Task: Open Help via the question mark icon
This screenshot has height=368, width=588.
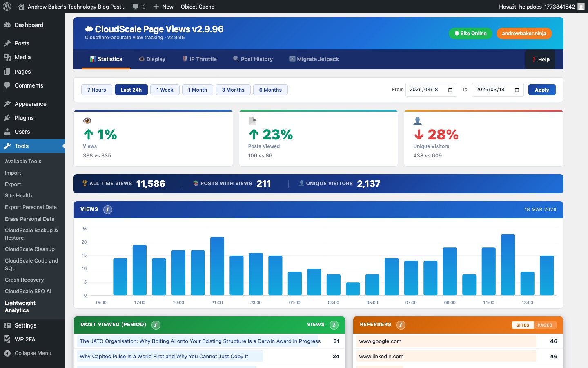Action: [534, 59]
